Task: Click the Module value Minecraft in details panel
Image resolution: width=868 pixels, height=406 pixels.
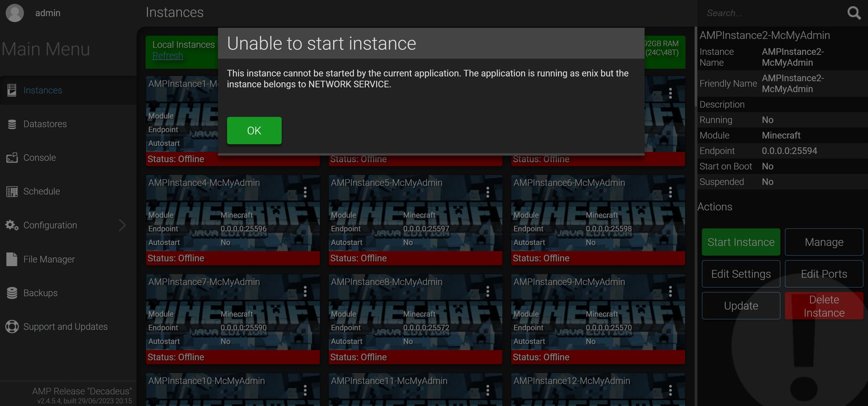Action: (781, 136)
